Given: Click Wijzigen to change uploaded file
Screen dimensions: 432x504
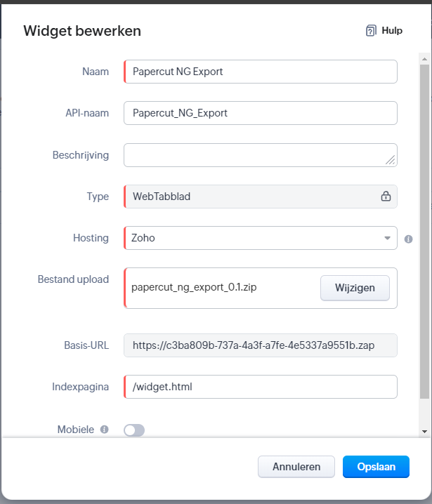Looking at the screenshot, I should [x=355, y=288].
